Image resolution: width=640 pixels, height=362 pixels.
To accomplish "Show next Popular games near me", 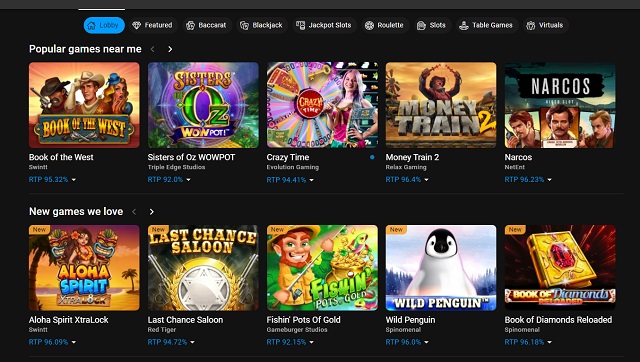I will (170, 49).
